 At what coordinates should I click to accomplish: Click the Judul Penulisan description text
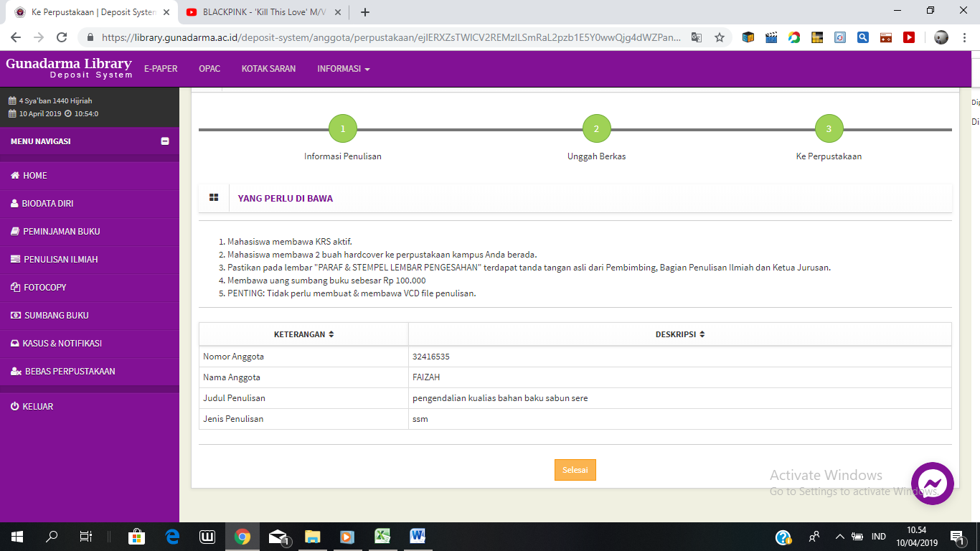point(500,398)
